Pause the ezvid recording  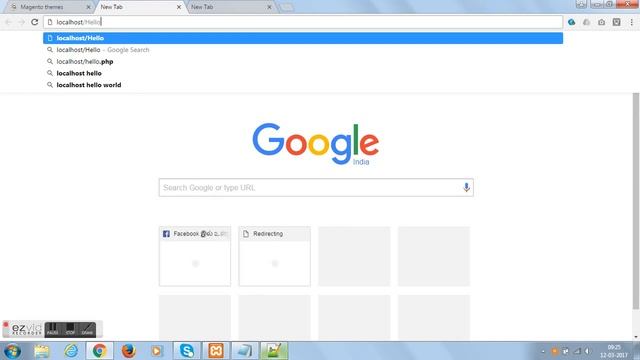(x=52, y=329)
